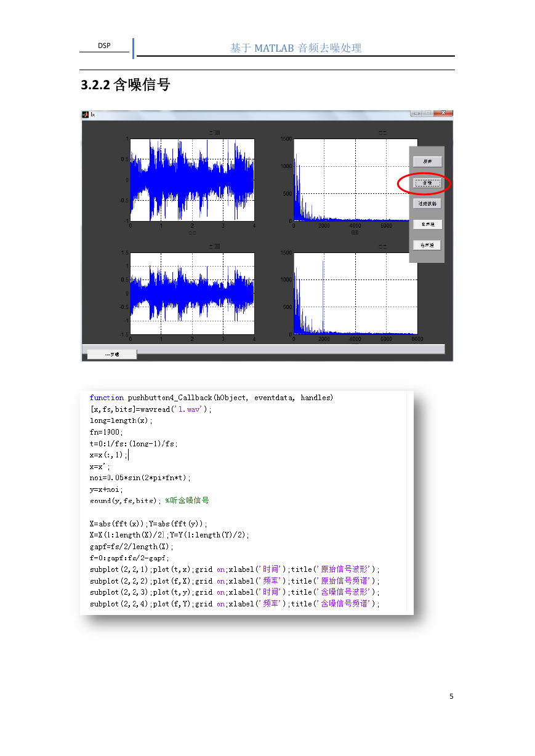Image resolution: width=535 pixels, height=756 pixels.
Task: Close the lx figure window
Action: [x=443, y=113]
